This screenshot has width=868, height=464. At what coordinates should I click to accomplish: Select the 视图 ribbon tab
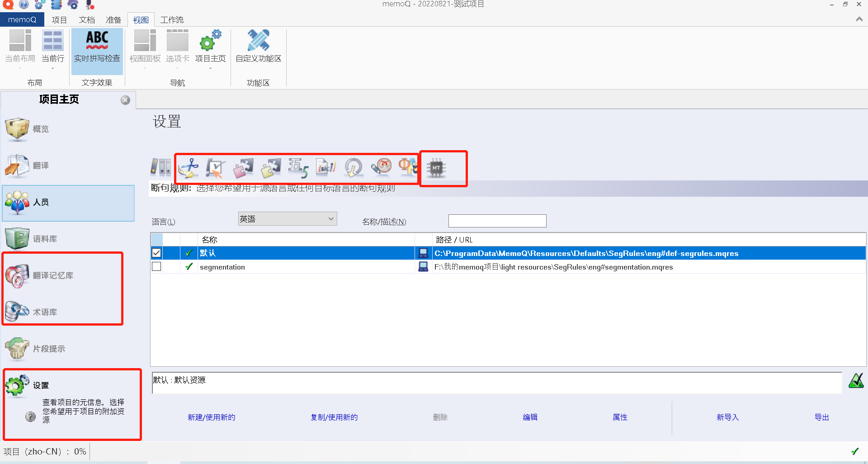point(141,20)
